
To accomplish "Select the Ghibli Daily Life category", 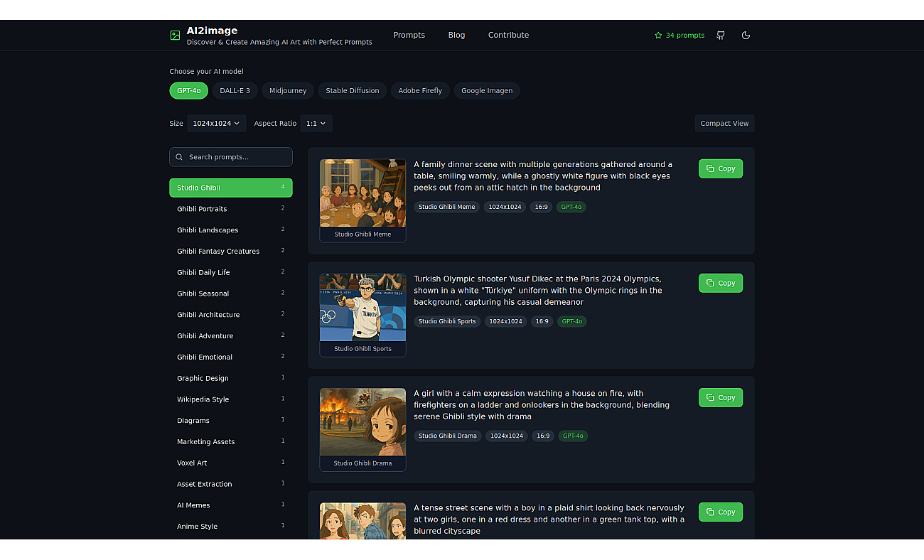I will click(x=231, y=272).
